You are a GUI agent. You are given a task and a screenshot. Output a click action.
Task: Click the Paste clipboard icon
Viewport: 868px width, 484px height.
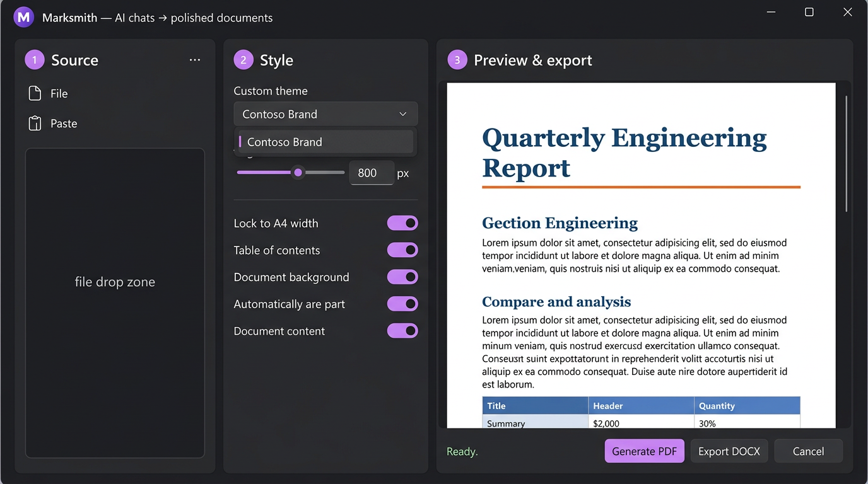pos(35,124)
